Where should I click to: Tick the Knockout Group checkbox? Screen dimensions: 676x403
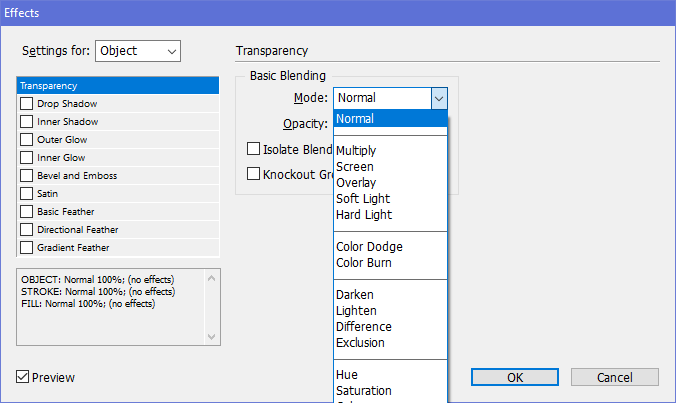(x=253, y=174)
